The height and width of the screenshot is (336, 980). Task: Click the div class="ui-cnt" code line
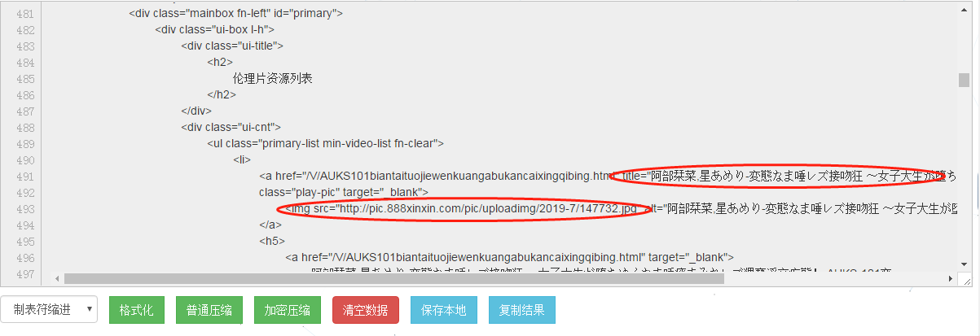[231, 127]
